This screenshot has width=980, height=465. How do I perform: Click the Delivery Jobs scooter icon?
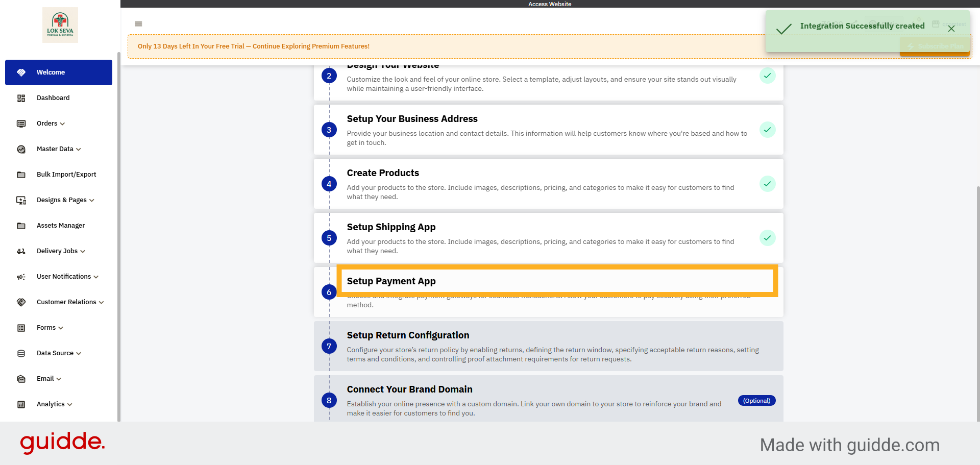tap(21, 251)
